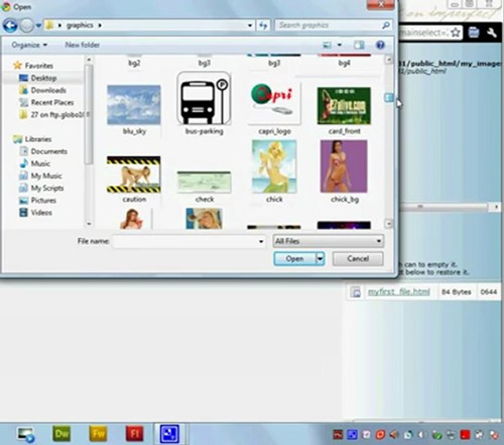The height and width of the screenshot is (445, 504).
Task: Open the recent locations dropdown arrow
Action: (x=38, y=26)
